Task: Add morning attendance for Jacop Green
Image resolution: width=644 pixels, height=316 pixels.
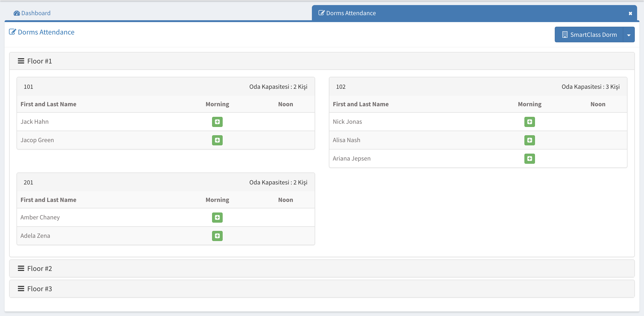Action: point(217,140)
